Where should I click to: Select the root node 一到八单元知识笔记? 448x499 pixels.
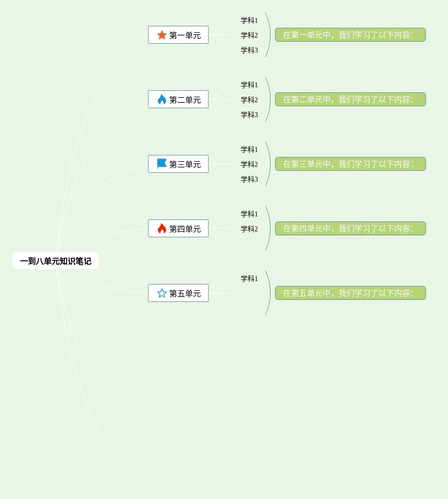coord(56,261)
